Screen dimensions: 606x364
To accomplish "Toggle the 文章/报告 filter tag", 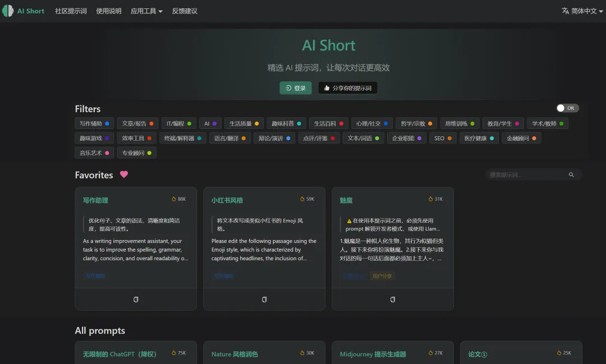I will click(x=137, y=123).
